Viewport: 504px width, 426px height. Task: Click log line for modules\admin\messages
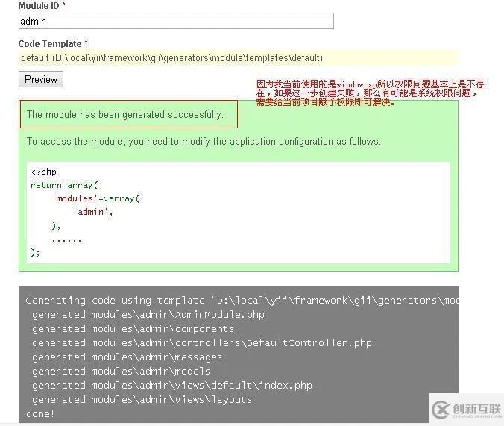[x=127, y=357]
